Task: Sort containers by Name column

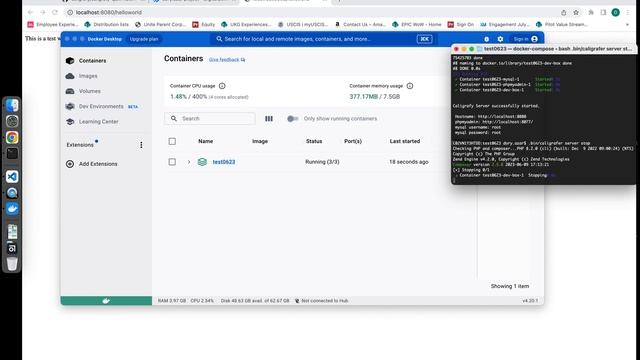Action: click(x=206, y=141)
